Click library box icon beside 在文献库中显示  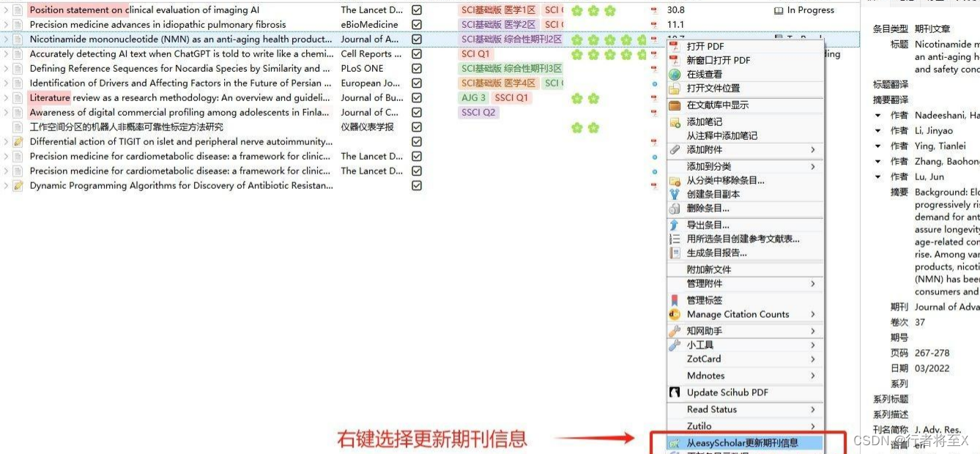[x=675, y=105]
